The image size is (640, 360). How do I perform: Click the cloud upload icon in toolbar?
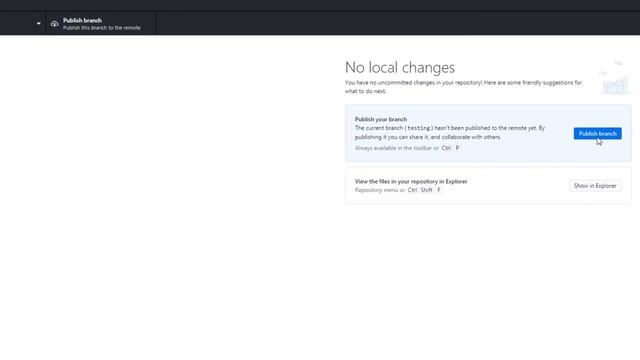tap(54, 24)
